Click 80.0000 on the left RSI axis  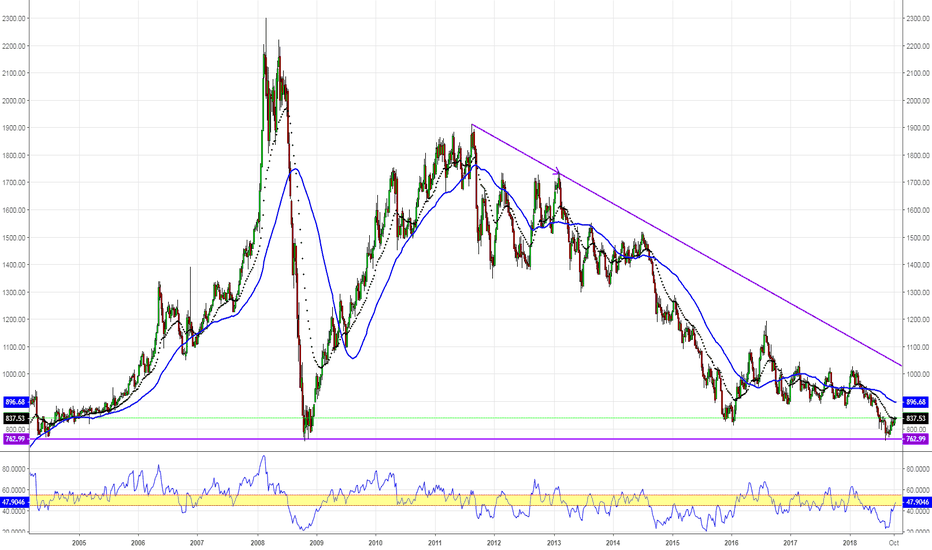15,469
